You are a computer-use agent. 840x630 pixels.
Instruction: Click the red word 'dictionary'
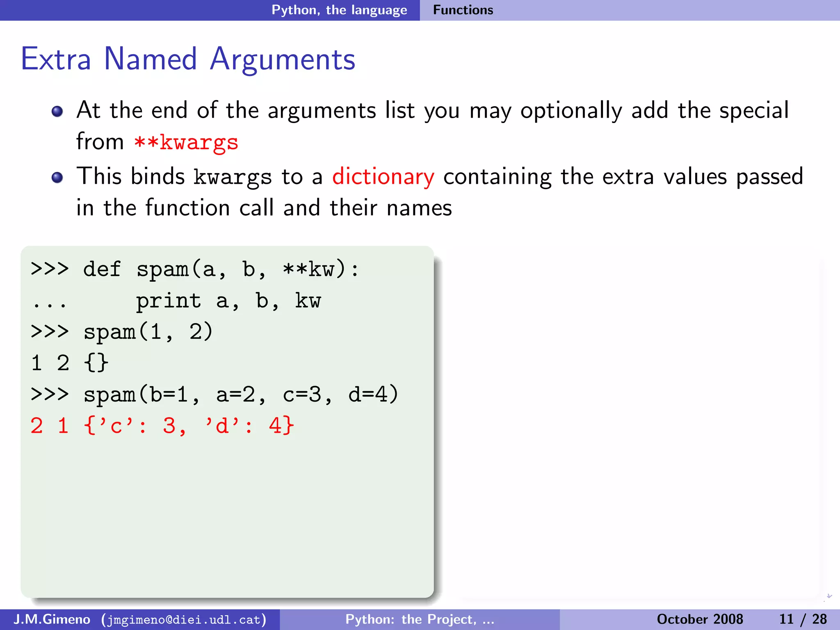[383, 177]
